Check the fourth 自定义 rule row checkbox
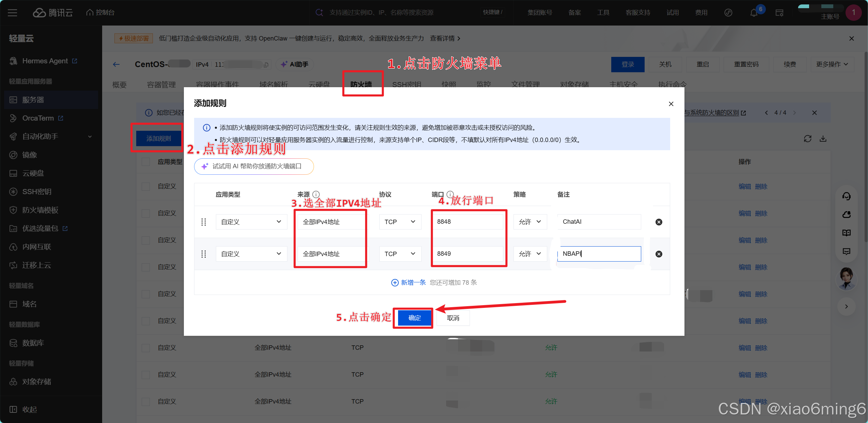 (x=146, y=267)
